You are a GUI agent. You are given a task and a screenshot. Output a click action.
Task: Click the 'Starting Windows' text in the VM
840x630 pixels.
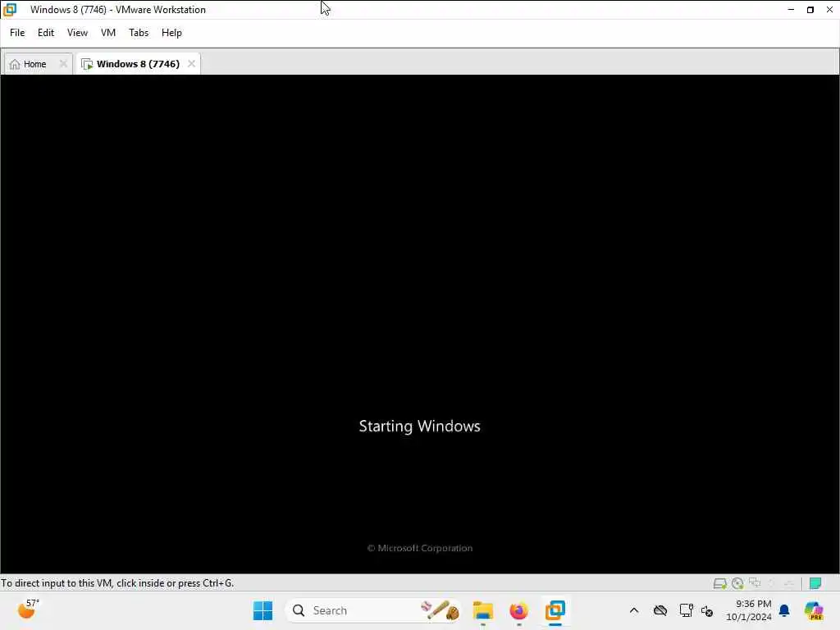[419, 427]
